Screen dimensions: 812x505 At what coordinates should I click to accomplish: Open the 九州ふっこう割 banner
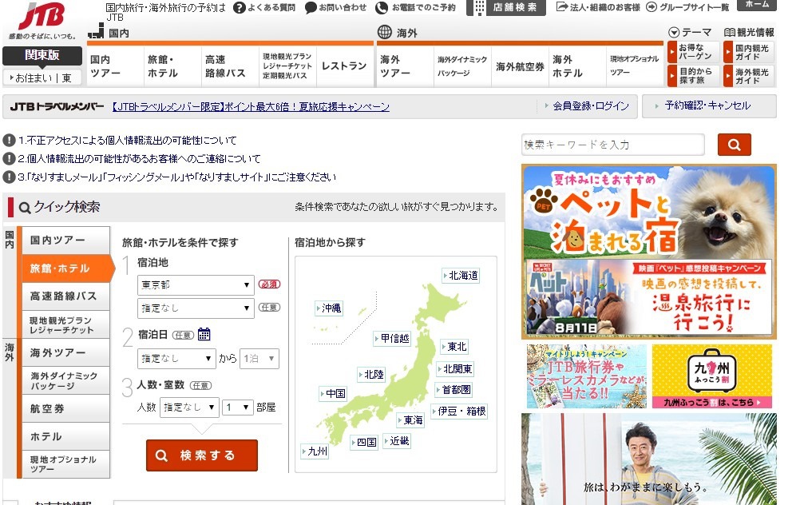coord(712,376)
